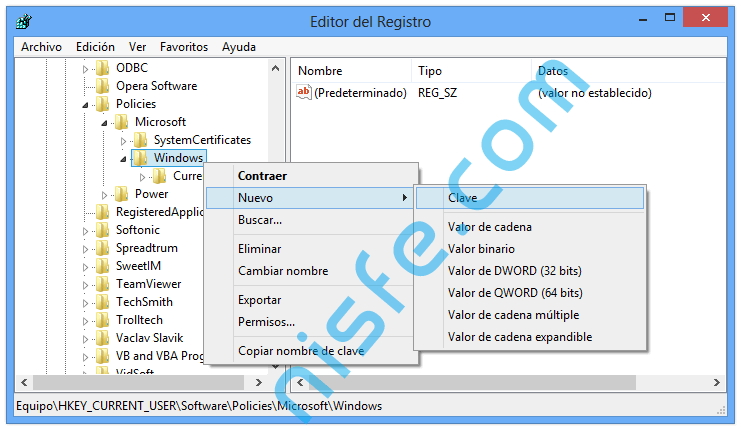Image resolution: width=741 pixels, height=429 pixels.
Task: Click the Softonic folder icon
Action: 103,230
